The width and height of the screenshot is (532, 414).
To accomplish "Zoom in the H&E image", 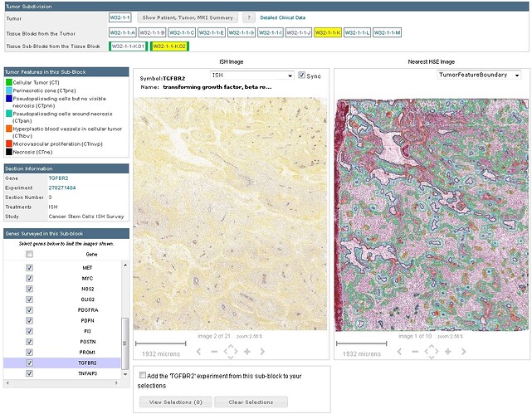I will [x=448, y=352].
